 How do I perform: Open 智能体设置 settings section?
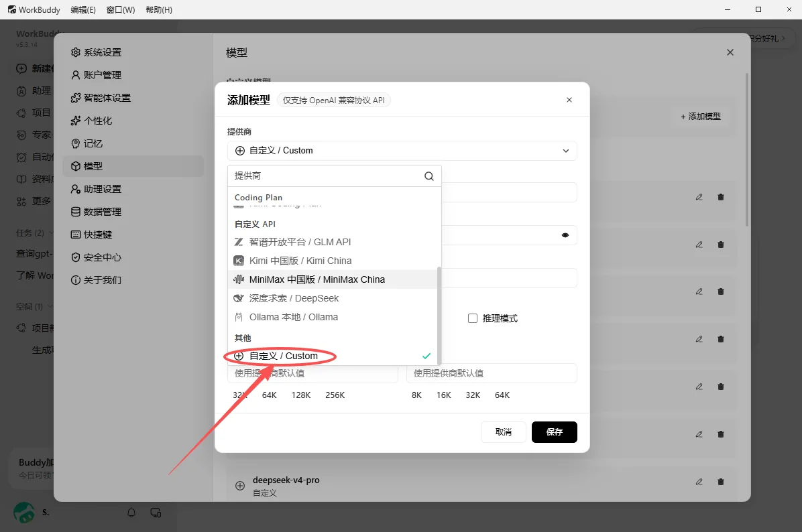tap(133, 98)
